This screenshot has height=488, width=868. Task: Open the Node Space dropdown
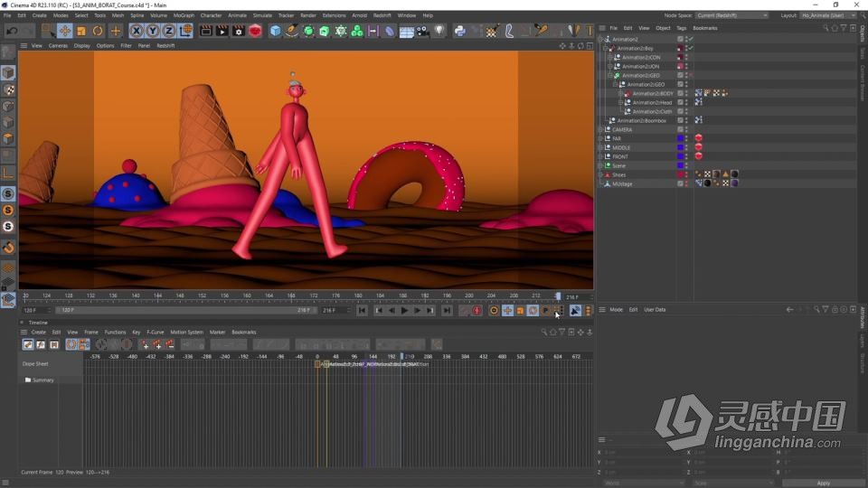(731, 15)
